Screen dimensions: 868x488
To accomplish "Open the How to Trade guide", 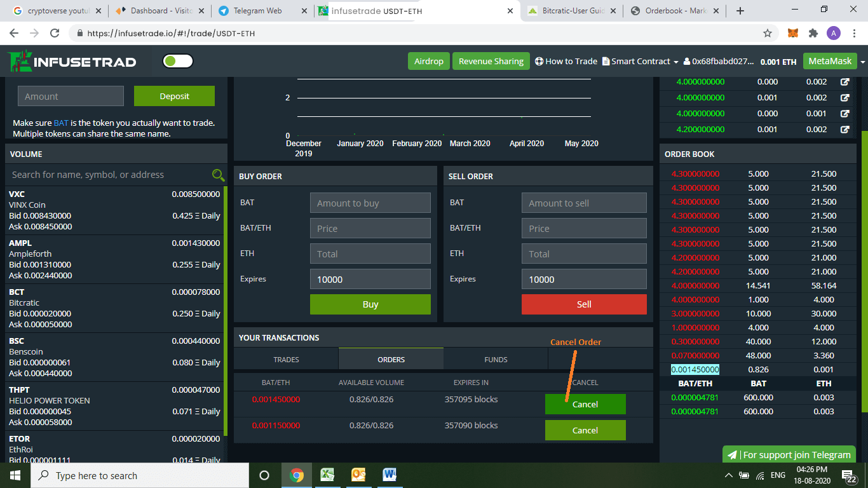I will [x=566, y=61].
